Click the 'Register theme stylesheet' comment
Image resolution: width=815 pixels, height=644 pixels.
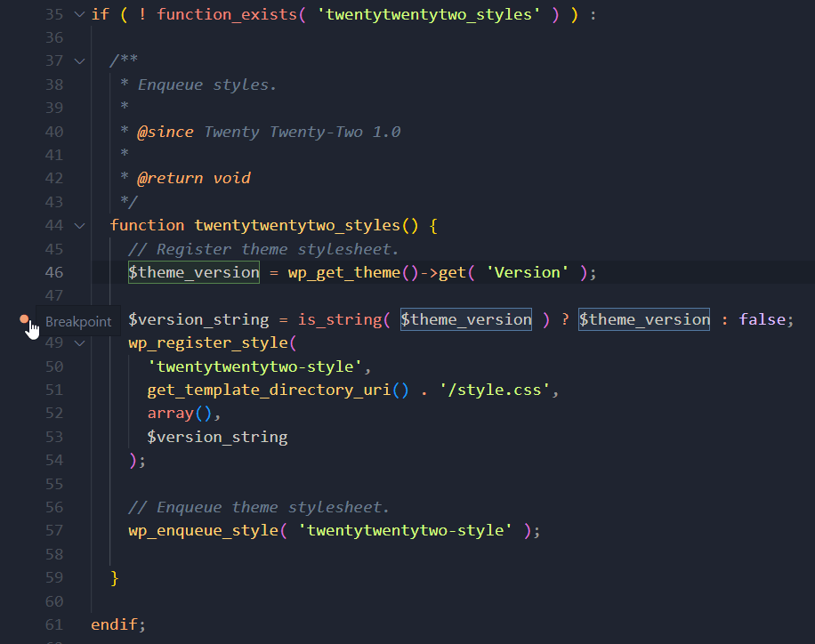click(x=263, y=249)
